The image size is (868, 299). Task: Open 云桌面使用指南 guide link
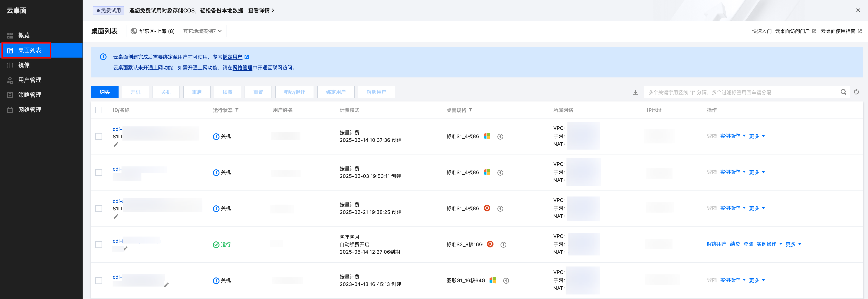coord(841,31)
